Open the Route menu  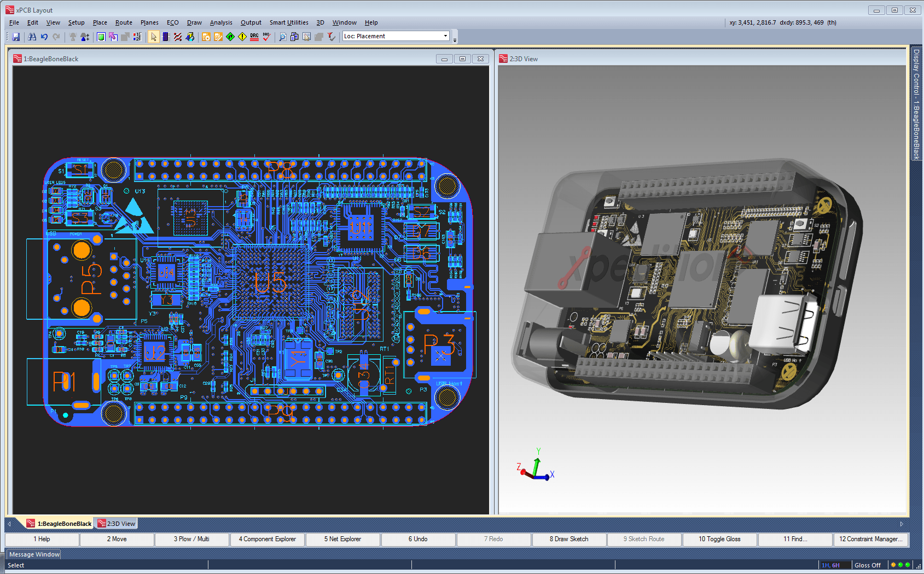(x=124, y=22)
